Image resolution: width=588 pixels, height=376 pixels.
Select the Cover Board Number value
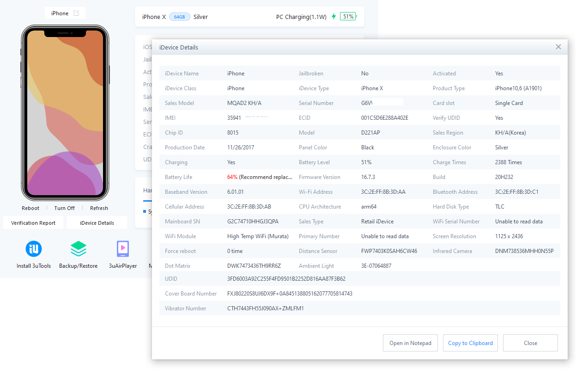[x=290, y=294]
